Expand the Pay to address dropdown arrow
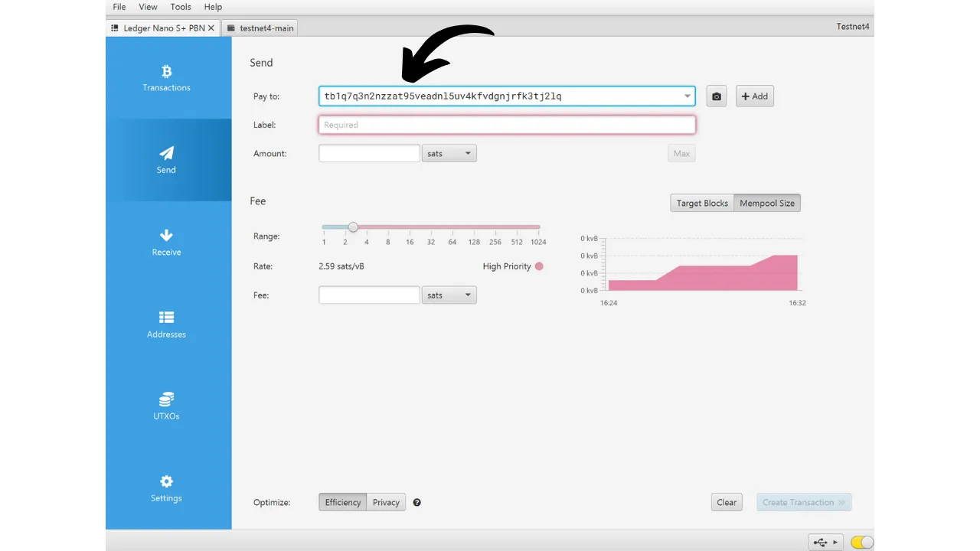The image size is (980, 551). (687, 96)
